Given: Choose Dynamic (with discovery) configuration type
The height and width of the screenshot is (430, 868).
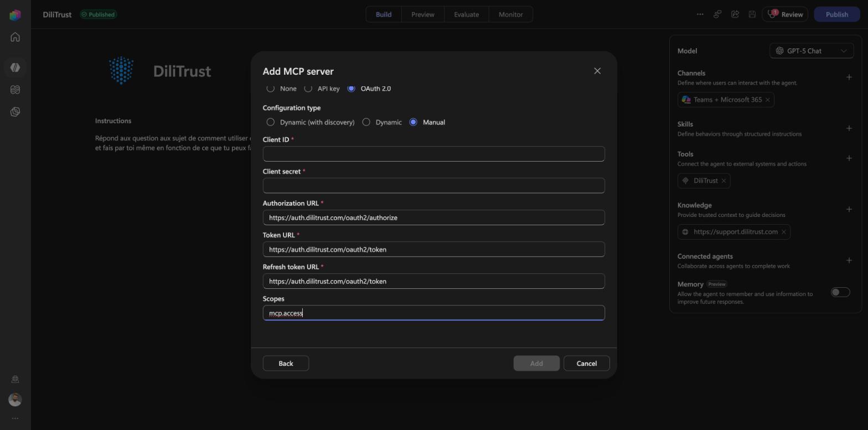Looking at the screenshot, I should click(x=271, y=122).
